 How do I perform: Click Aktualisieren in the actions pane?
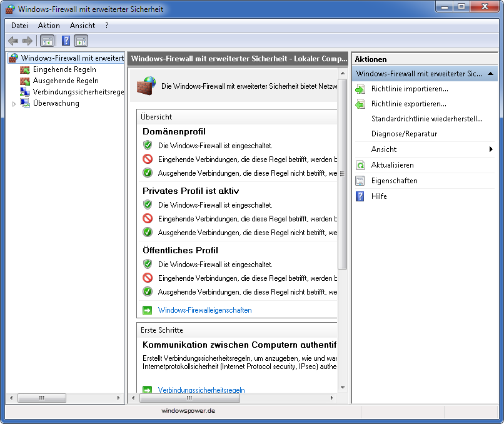pos(393,165)
